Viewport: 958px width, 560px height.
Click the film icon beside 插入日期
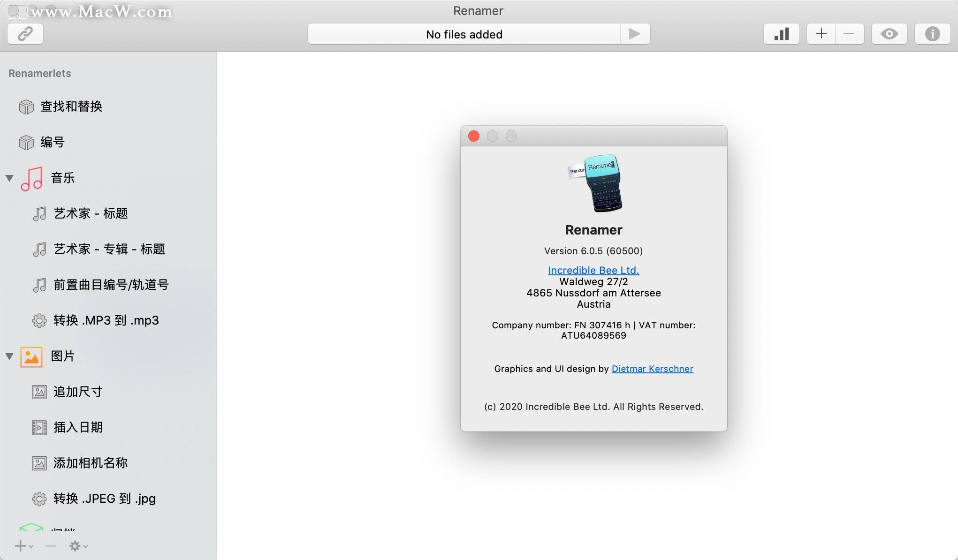coord(39,428)
